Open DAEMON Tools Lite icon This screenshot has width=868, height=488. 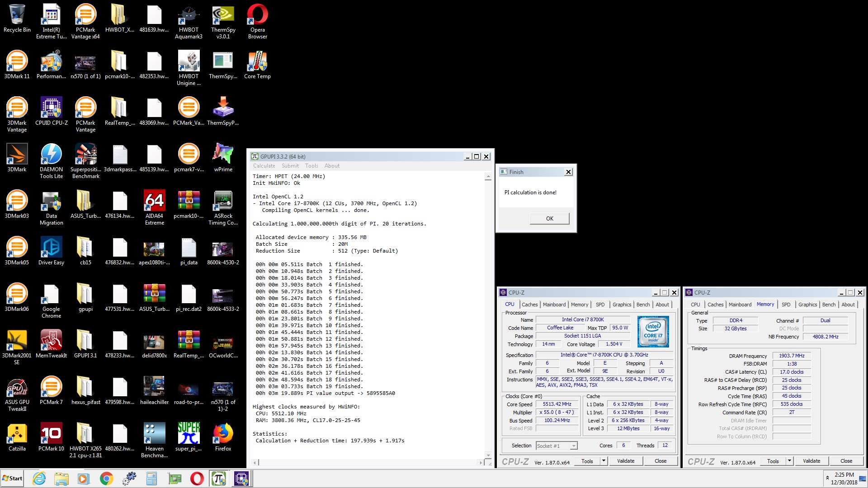52,161
